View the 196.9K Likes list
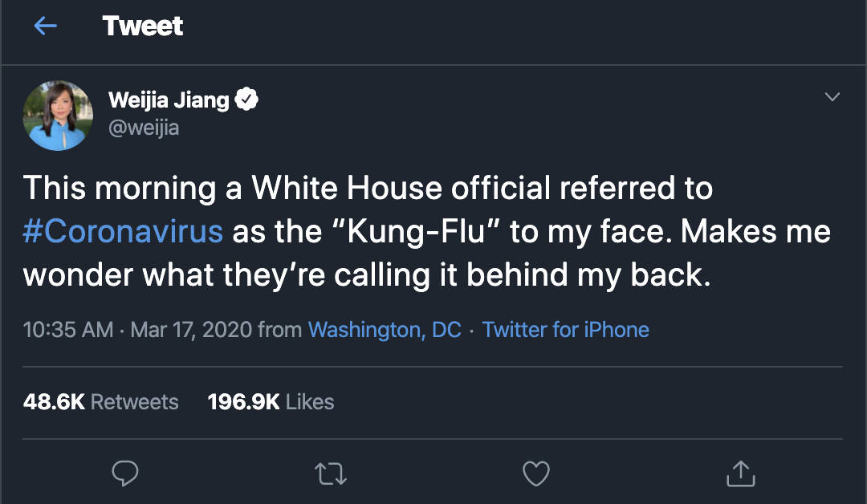The width and height of the screenshot is (867, 504). 271,401
